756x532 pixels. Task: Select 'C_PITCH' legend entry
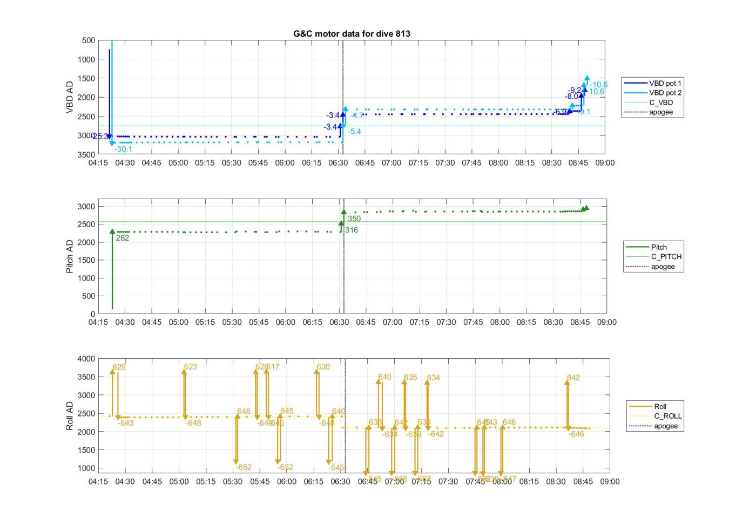pyautogui.click(x=666, y=257)
